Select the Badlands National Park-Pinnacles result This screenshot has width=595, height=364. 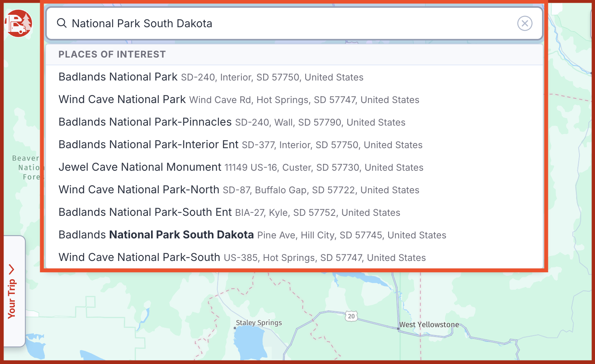tap(294, 122)
